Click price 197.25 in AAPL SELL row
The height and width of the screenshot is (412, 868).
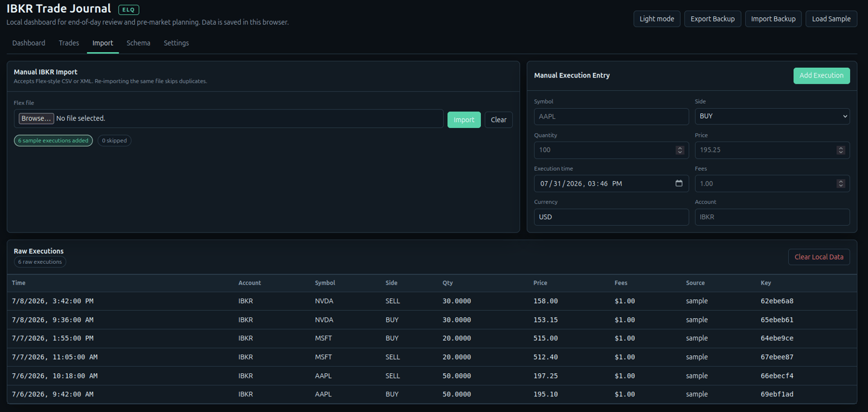546,376
